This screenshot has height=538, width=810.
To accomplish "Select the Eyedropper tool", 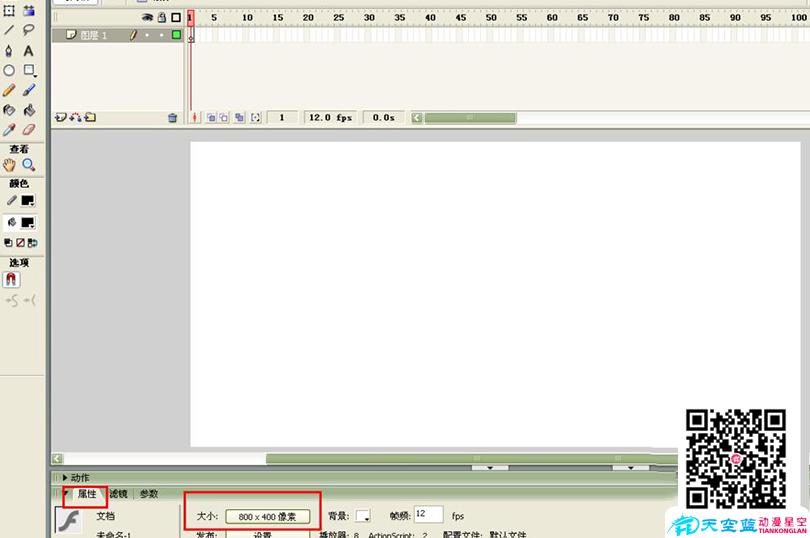I will click(9, 130).
